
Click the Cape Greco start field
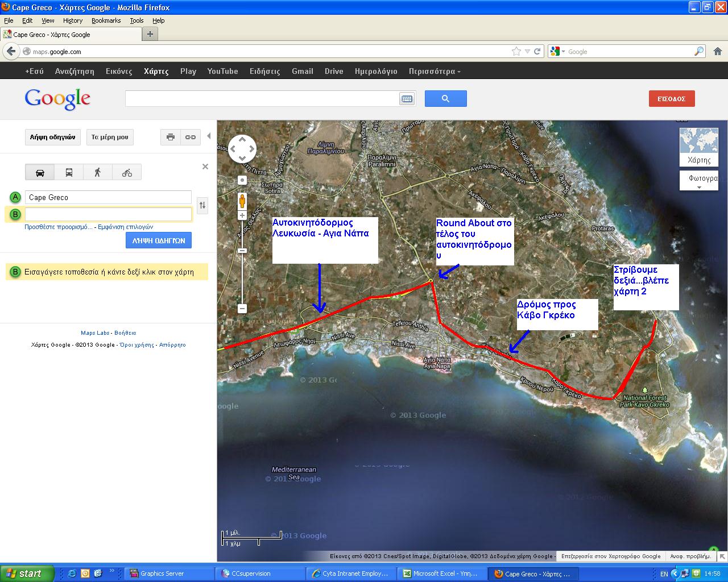pyautogui.click(x=108, y=197)
